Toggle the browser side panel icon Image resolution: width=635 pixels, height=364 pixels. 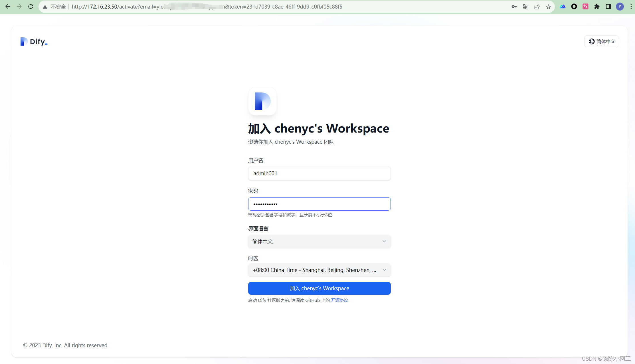pos(608,7)
